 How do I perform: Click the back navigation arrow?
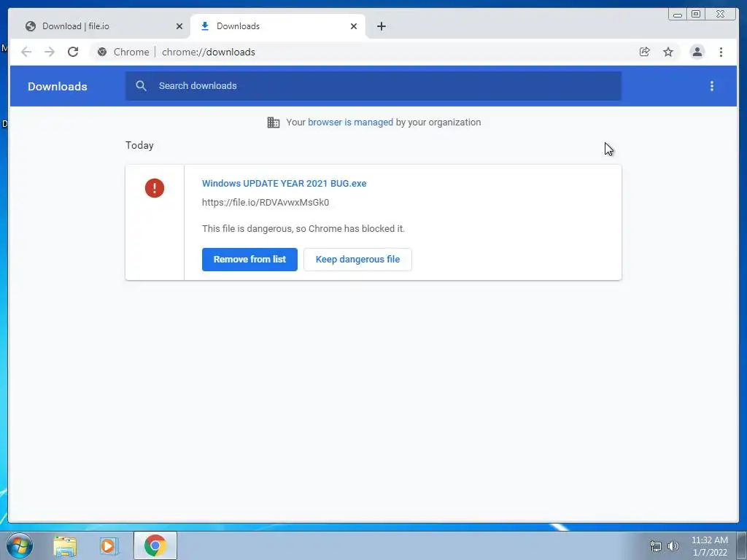pyautogui.click(x=26, y=52)
